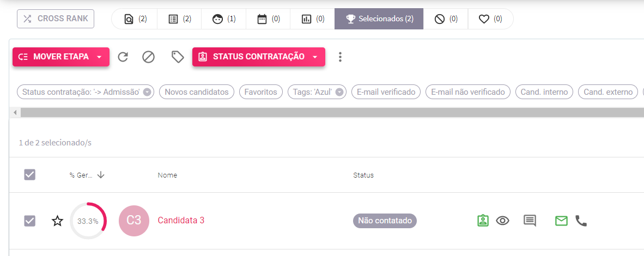The height and width of the screenshot is (256, 644).
Task: Click the refresh icon in toolbar
Action: coord(123,57)
